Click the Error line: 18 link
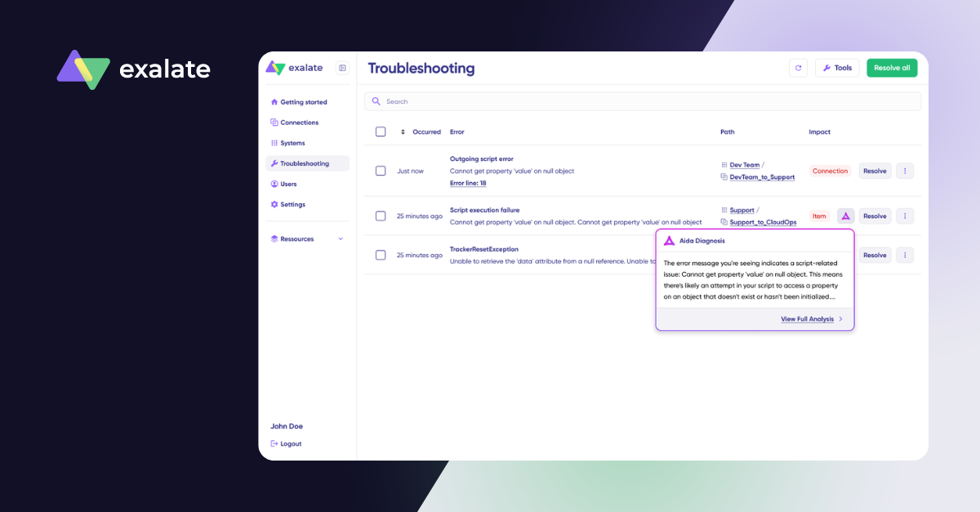The width and height of the screenshot is (980, 512). pyautogui.click(x=468, y=183)
